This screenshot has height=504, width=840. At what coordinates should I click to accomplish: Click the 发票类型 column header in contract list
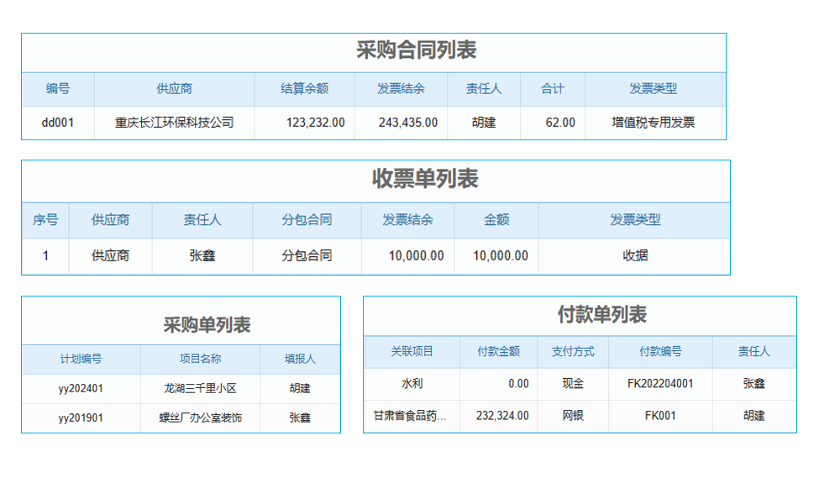[x=655, y=89]
